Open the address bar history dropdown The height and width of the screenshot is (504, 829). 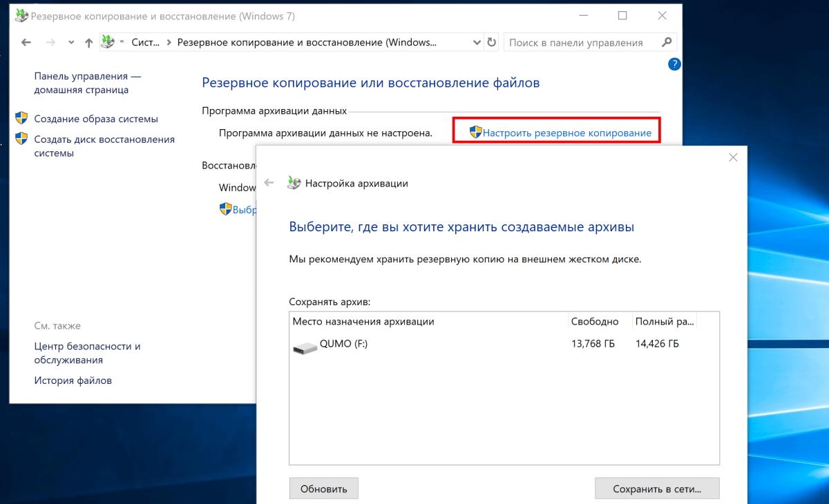tap(477, 42)
